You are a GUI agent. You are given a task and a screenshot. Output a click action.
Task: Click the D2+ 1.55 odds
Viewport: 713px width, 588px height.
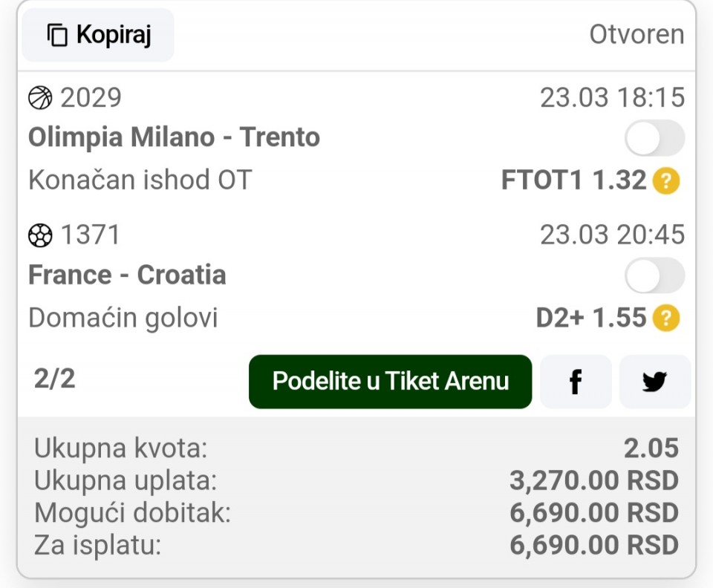(591, 318)
